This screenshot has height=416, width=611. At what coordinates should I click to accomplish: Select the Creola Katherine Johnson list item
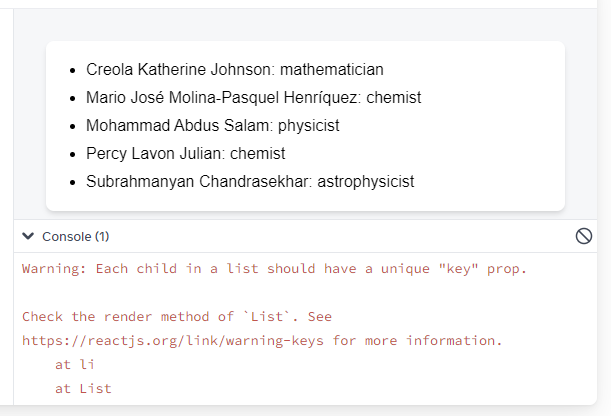(x=235, y=69)
